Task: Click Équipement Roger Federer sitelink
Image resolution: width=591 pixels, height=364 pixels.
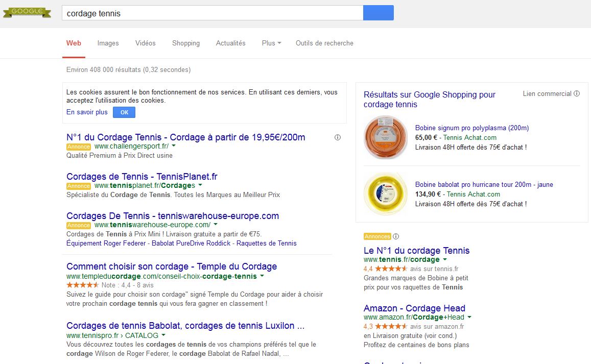Action: 106,244
